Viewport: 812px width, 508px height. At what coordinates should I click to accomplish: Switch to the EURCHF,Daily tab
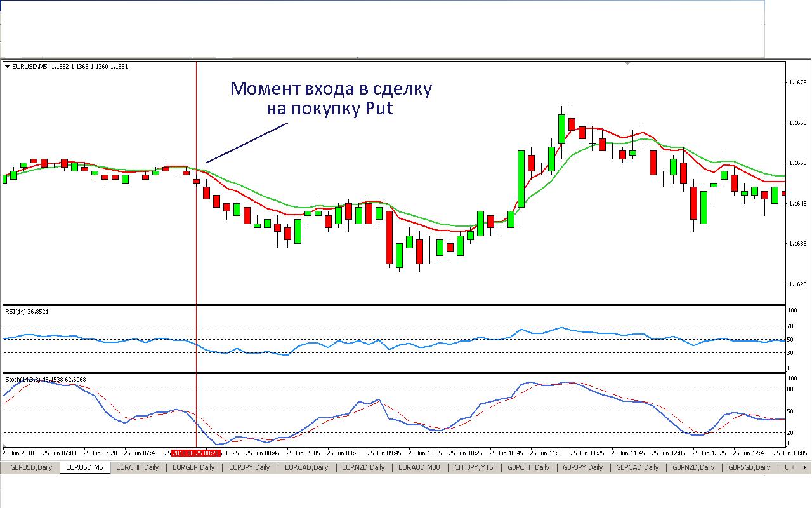tap(138, 467)
